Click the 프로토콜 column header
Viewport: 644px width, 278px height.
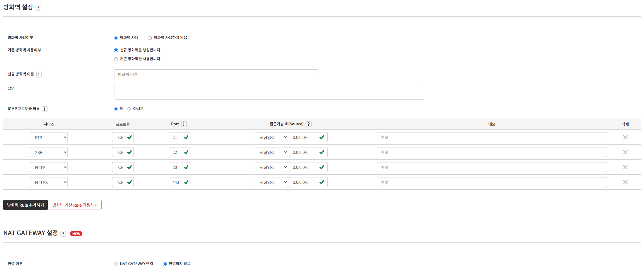point(123,124)
